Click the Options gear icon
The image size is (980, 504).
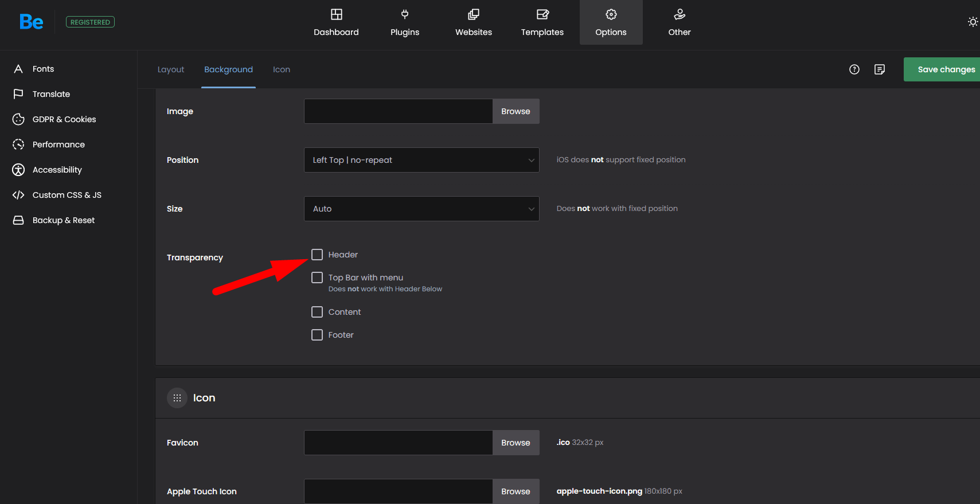[611, 14]
